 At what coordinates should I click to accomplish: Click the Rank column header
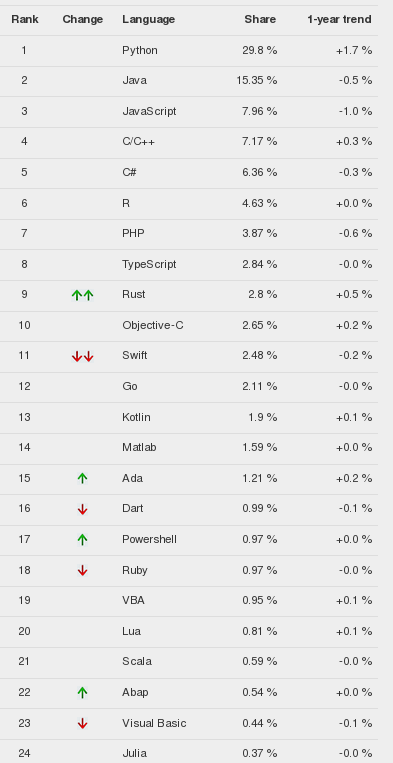(25, 19)
